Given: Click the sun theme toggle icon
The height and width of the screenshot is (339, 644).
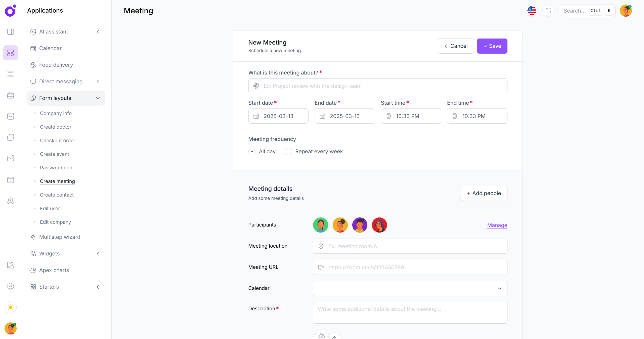Looking at the screenshot, I should tap(11, 307).
